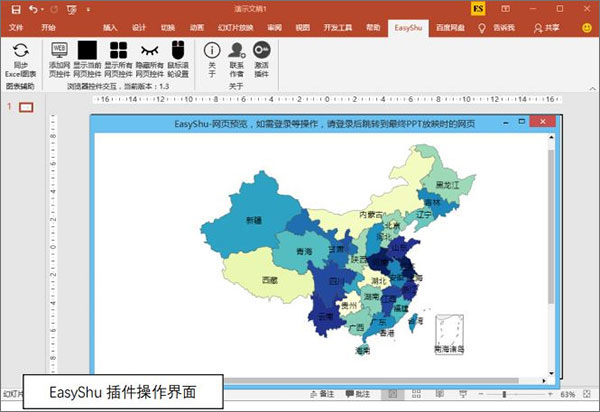Select slide 1 thumbnail
Viewport: 600px width, 412px height.
tap(26, 106)
